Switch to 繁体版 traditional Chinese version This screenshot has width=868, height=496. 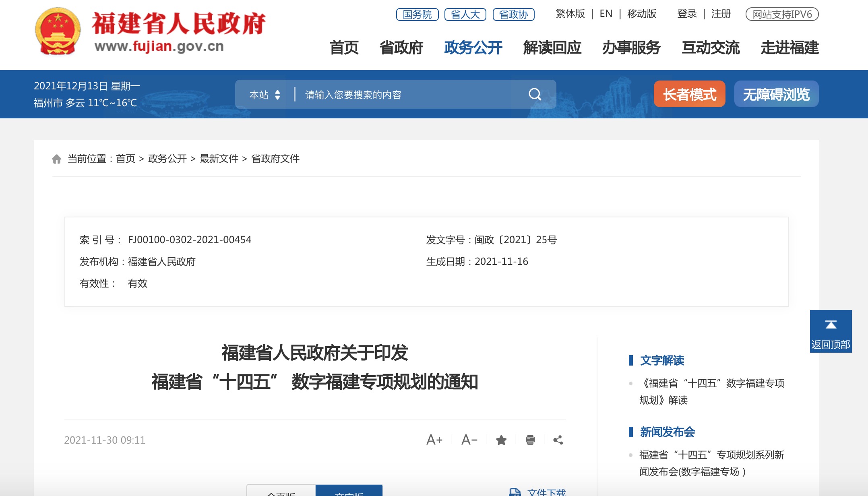tap(570, 14)
